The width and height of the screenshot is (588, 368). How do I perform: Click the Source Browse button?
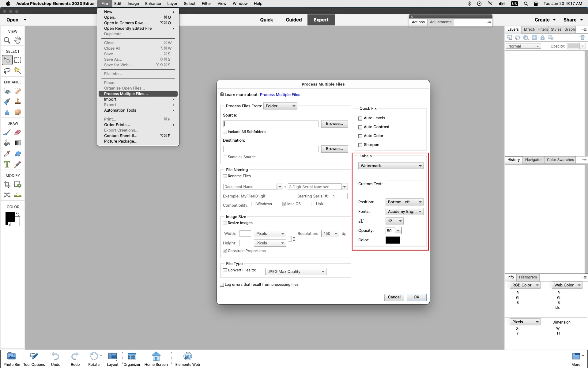334,124
